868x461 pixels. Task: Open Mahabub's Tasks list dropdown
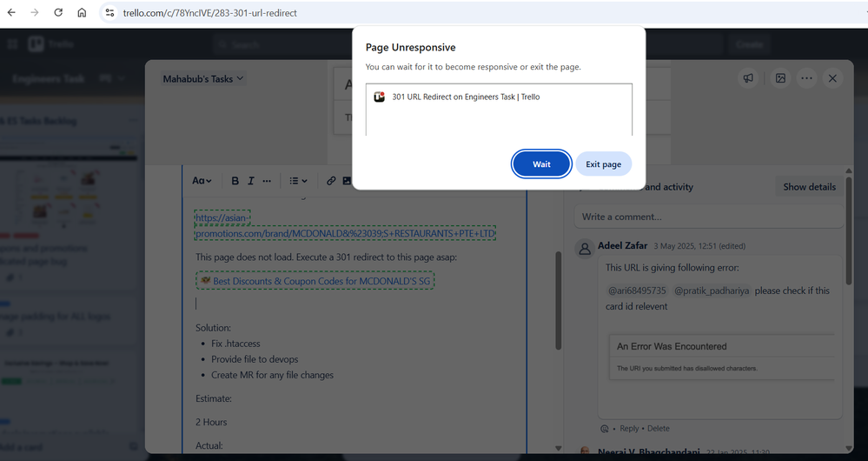coord(202,78)
